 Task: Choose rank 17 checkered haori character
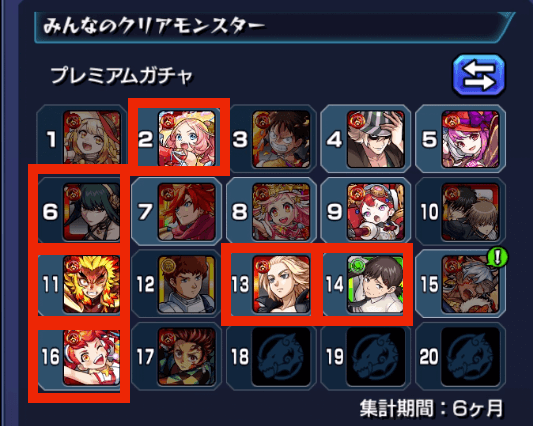tap(187, 357)
